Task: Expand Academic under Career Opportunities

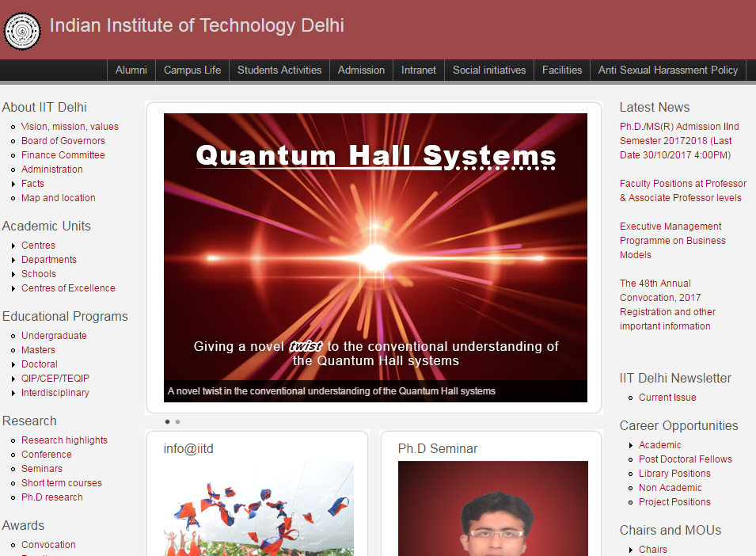Action: [x=659, y=445]
